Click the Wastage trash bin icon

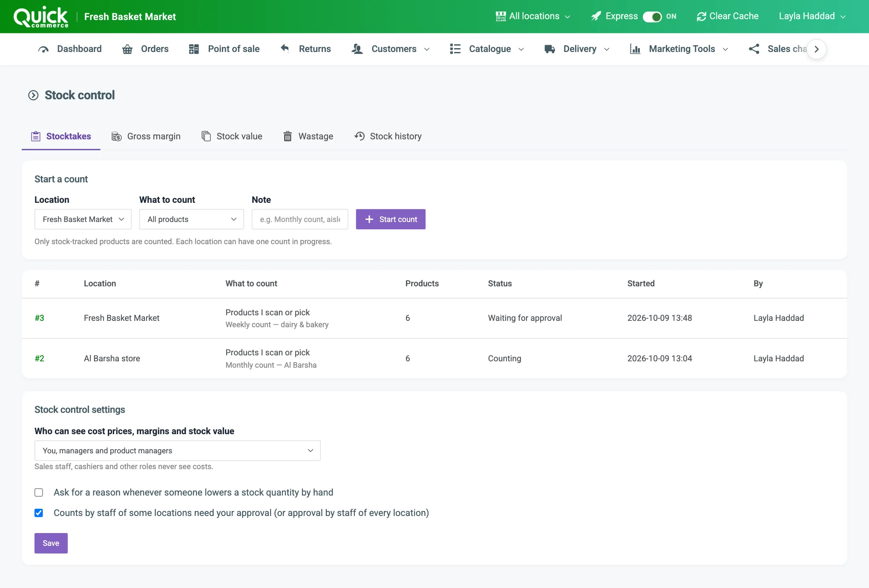pos(288,136)
